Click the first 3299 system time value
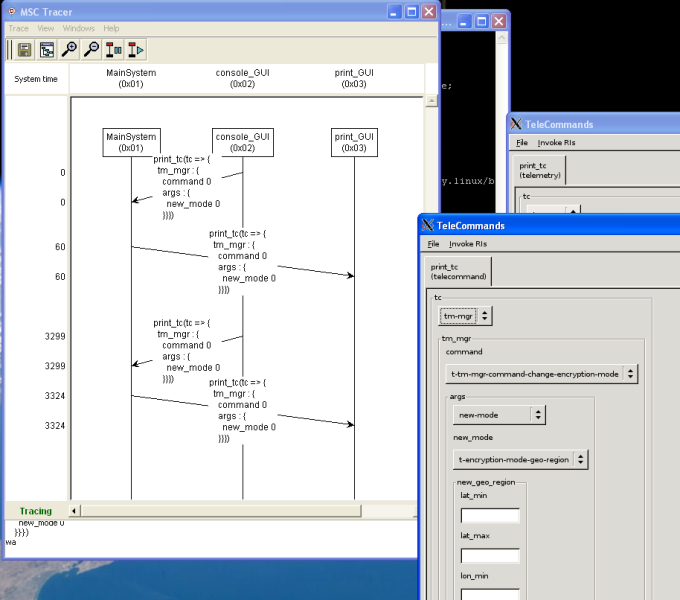 55,336
